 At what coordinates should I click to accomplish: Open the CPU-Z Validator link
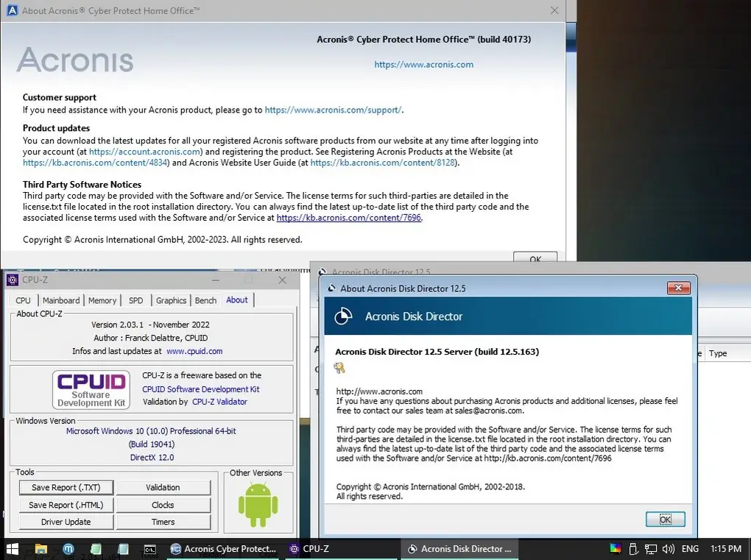220,402
